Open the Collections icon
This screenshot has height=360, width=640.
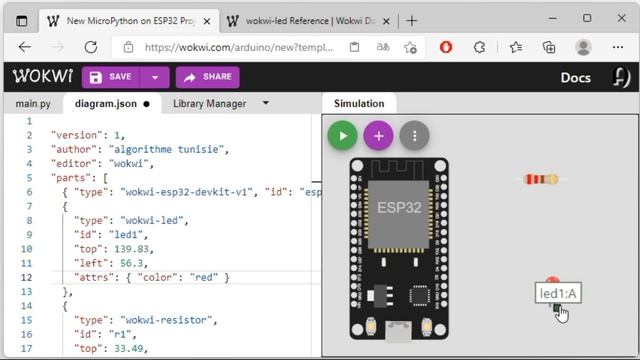[549, 47]
